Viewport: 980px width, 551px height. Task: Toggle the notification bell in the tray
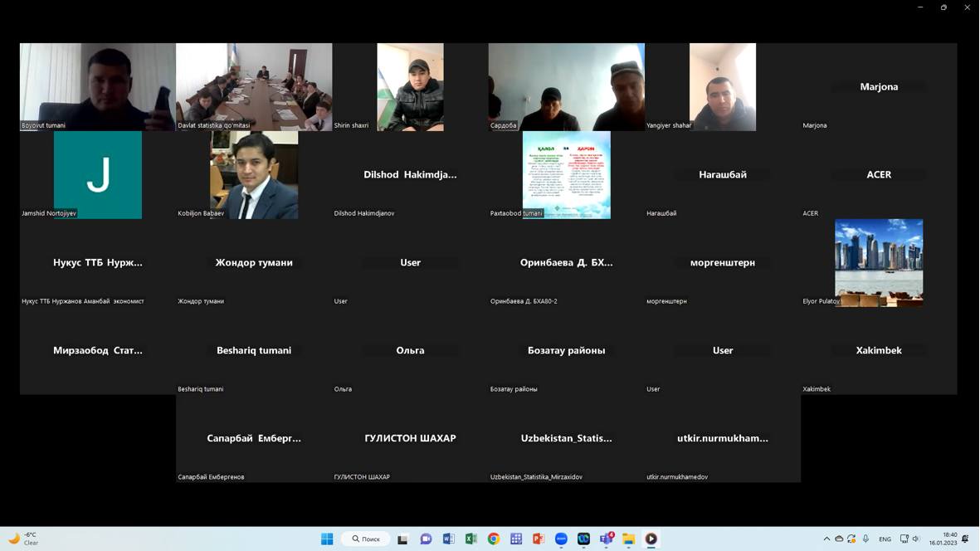(964, 539)
